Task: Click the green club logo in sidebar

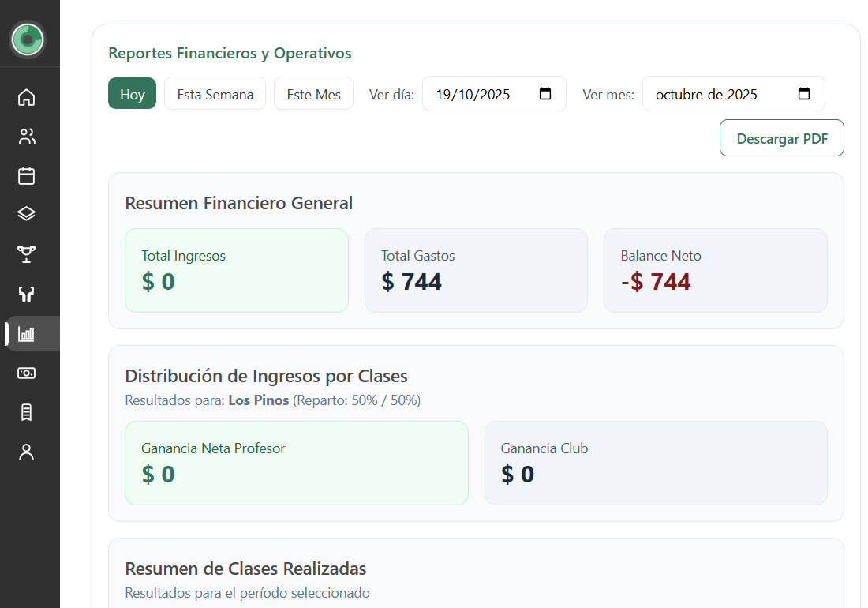Action: pos(28,39)
